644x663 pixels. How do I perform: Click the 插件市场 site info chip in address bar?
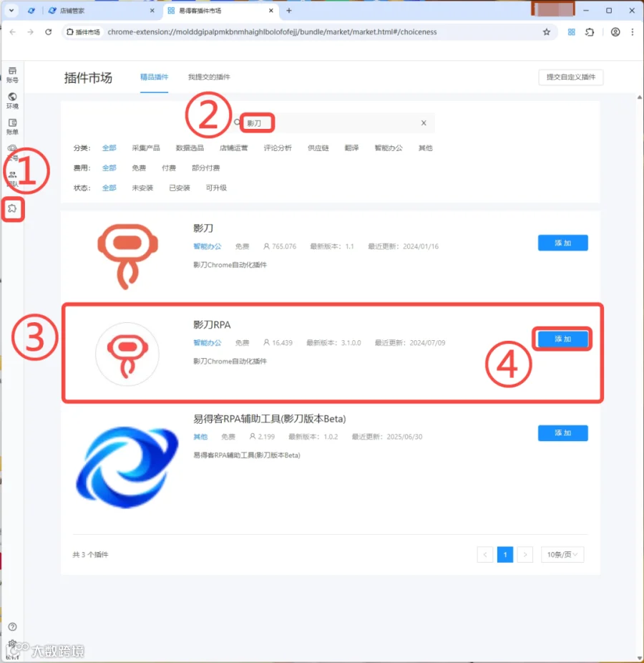(84, 32)
